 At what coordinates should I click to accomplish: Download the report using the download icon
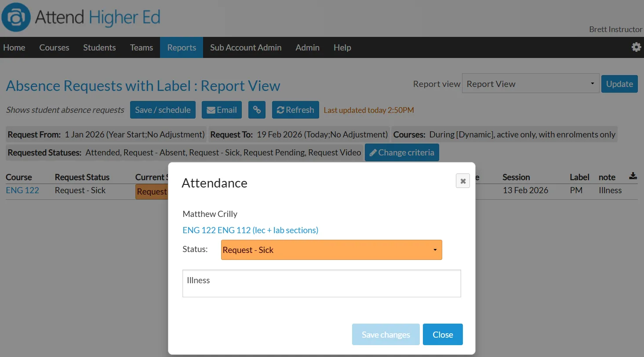tap(633, 176)
